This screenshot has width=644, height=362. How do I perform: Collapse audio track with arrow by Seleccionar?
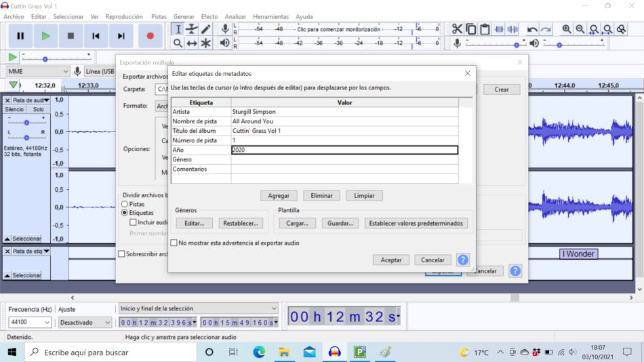click(x=7, y=239)
